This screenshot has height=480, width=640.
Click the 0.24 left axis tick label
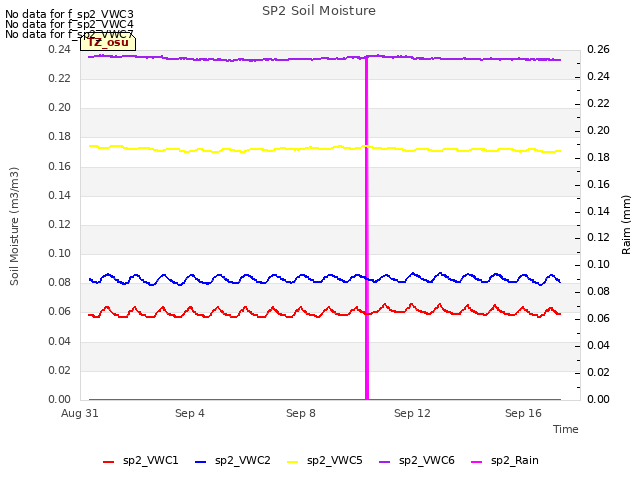(60, 49)
